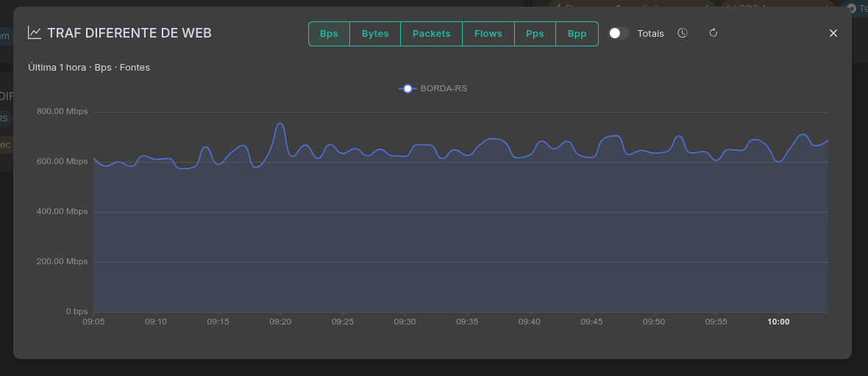This screenshot has width=868, height=376.
Task: Close the TRAF DIFERENTE DE WEB dialog
Action: click(x=833, y=33)
